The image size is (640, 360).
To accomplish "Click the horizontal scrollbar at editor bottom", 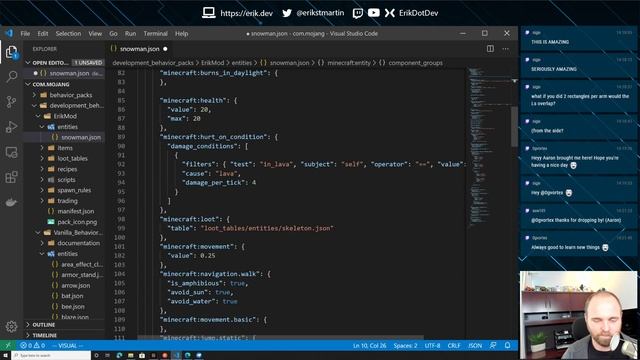I will click(x=280, y=338).
